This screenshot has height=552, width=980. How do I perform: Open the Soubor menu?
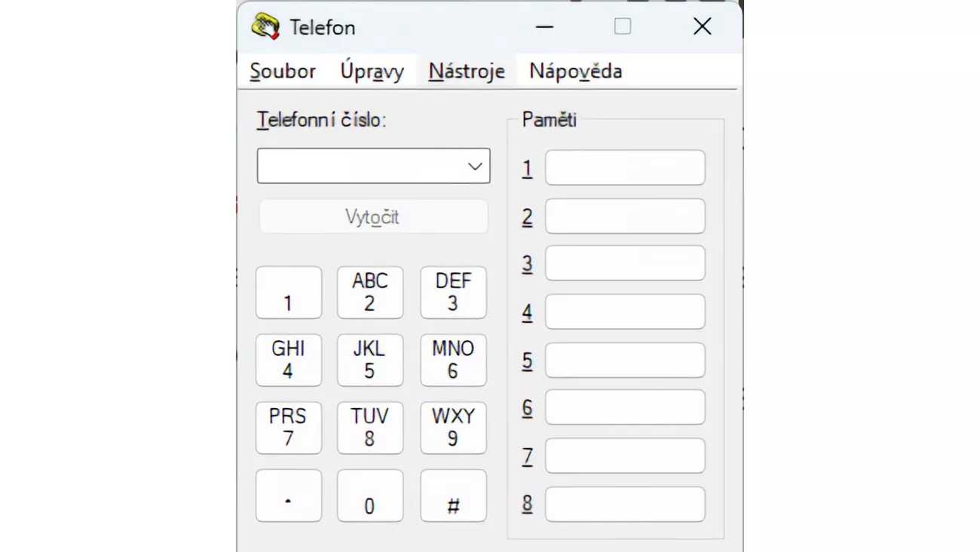(283, 72)
